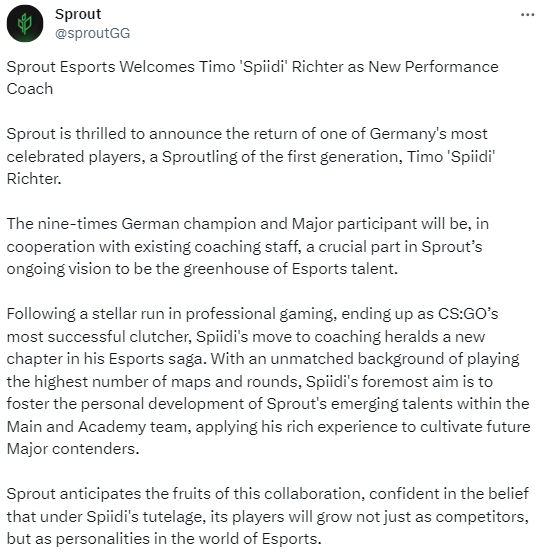Click the Sprout green leaf profile avatar
Screen dimensions: 543x552
click(25, 24)
